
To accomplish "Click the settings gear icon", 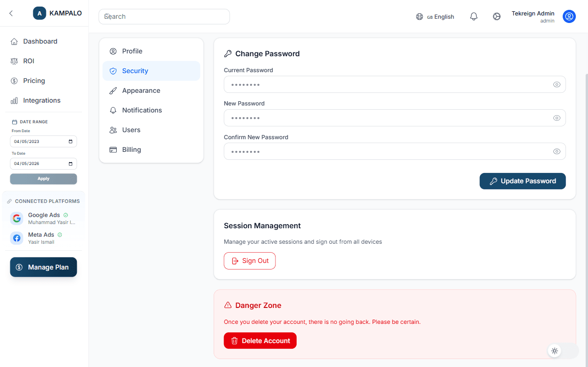I will click(x=497, y=16).
